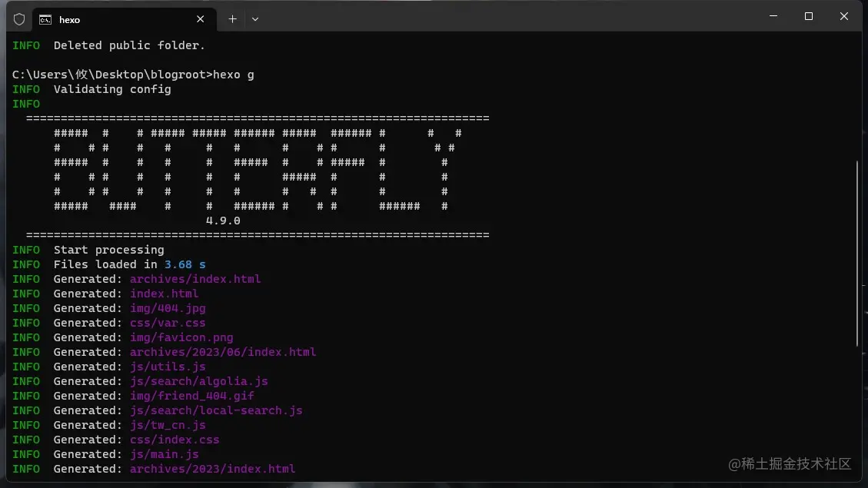Click the 'Start processing' line
This screenshot has height=488, width=868.
[88, 250]
